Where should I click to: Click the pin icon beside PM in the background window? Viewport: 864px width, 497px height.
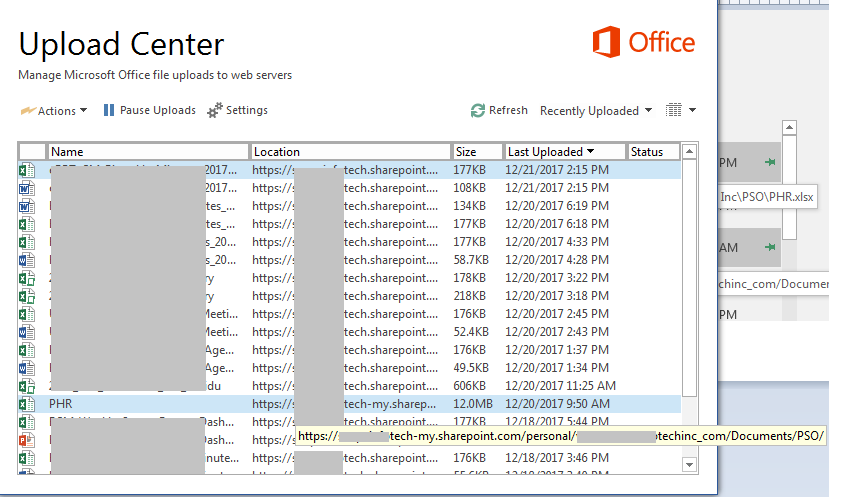[x=770, y=162]
